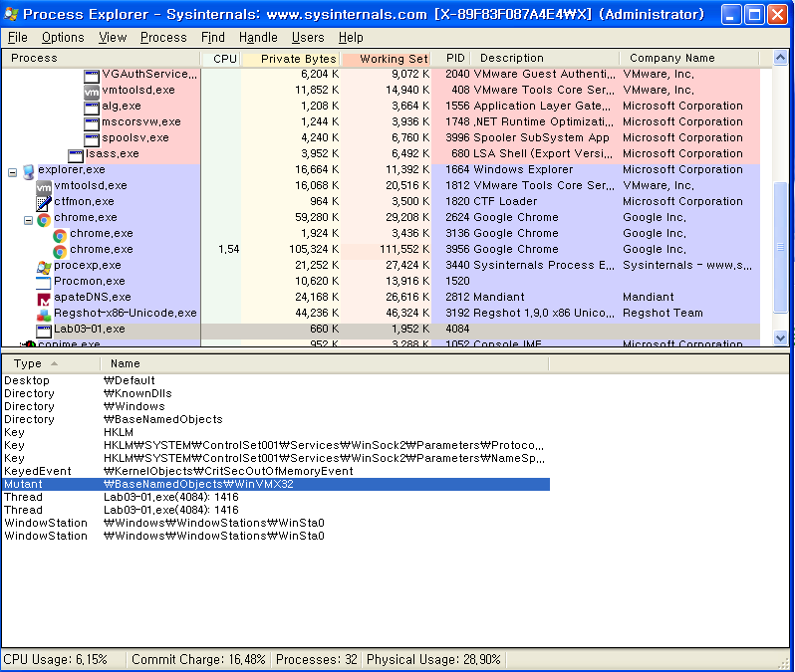Click Chrome icon of PID 3956

60,251
